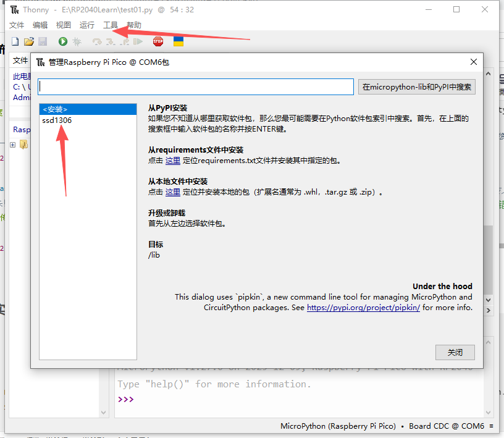Image resolution: width=504 pixels, height=438 pixels.
Task: Select the 文件 panel tab
Action: pos(20,61)
